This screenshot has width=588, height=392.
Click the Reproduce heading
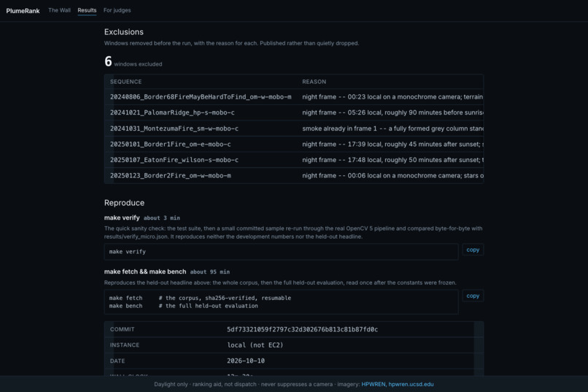(124, 203)
